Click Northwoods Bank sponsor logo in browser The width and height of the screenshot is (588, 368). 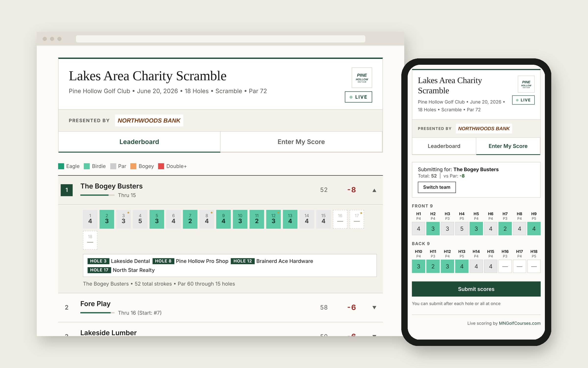(149, 120)
